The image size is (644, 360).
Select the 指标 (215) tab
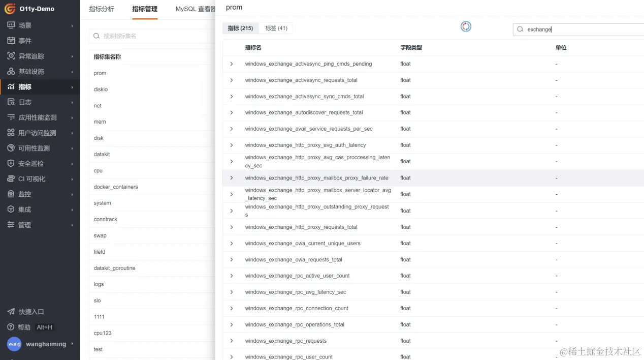(241, 28)
